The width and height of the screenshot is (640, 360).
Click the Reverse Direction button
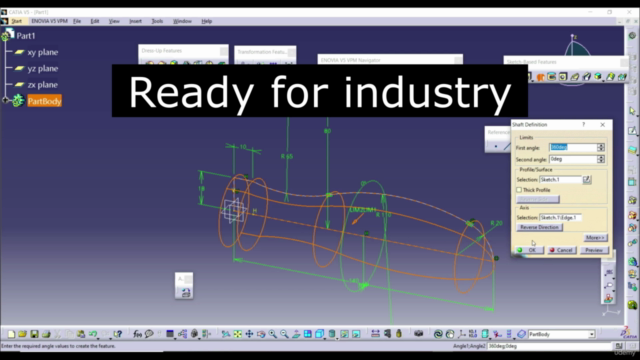point(539,227)
